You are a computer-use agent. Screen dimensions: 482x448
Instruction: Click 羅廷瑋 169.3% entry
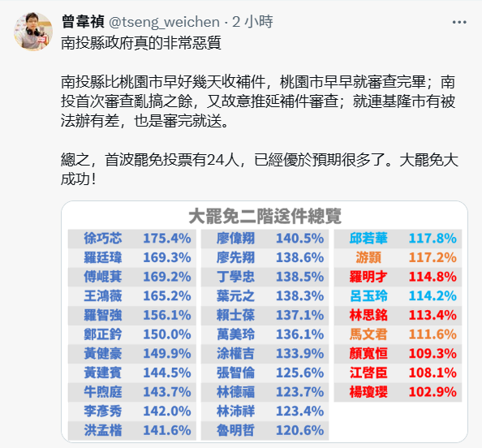[x=132, y=257]
